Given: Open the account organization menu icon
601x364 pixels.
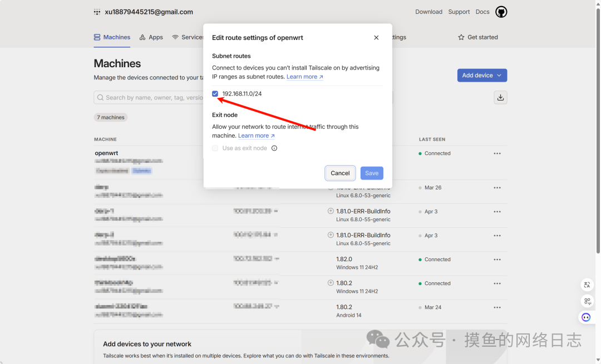Looking at the screenshot, I should (97, 12).
